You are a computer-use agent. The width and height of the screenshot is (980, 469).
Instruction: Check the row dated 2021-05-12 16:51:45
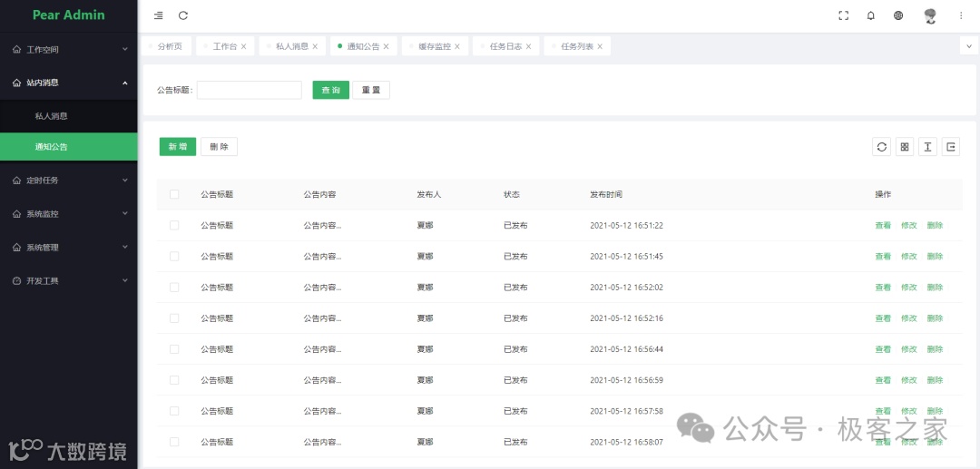(x=174, y=256)
